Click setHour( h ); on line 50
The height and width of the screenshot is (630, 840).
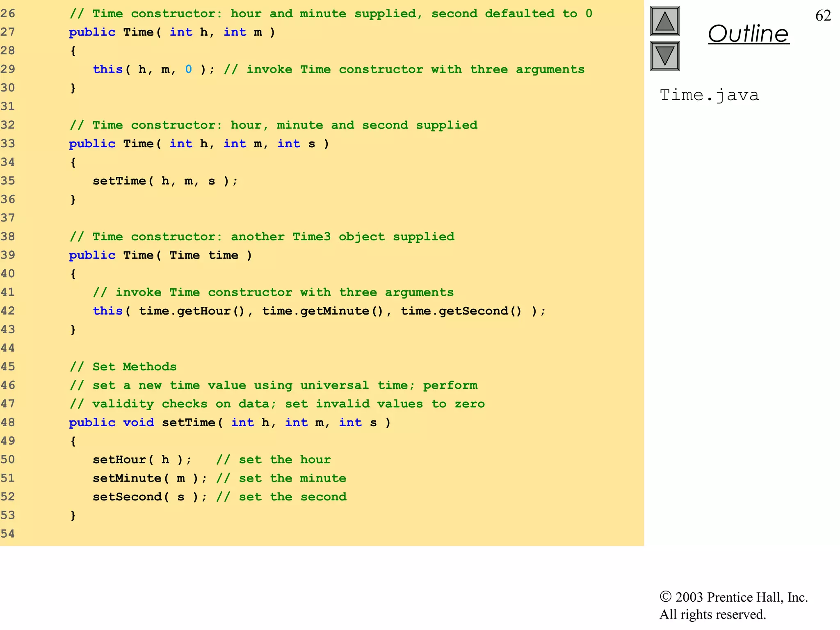(x=142, y=459)
